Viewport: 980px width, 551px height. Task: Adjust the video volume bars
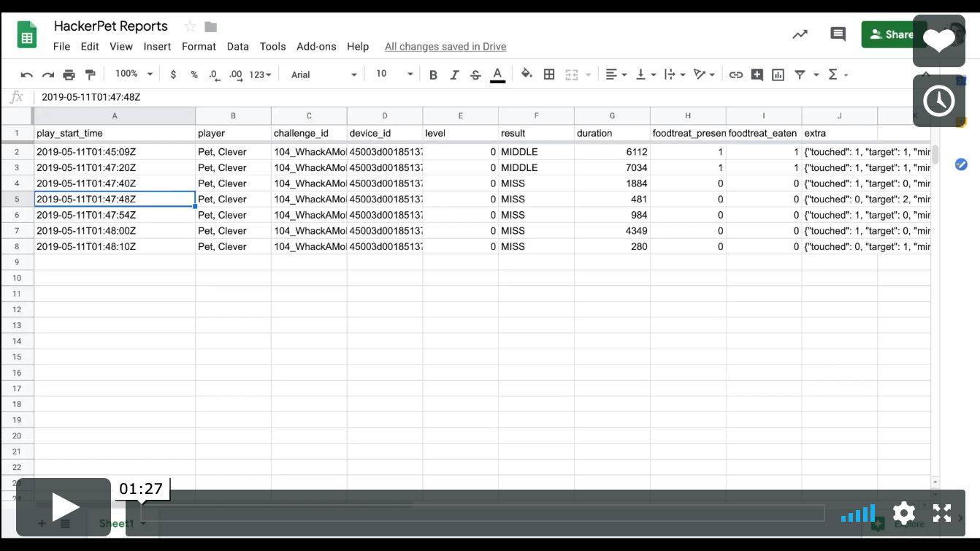click(x=857, y=514)
